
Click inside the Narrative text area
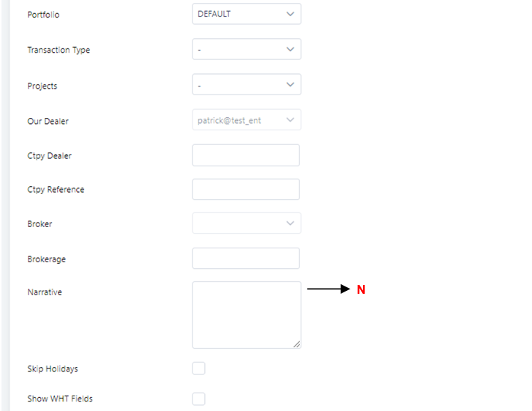coord(247,315)
